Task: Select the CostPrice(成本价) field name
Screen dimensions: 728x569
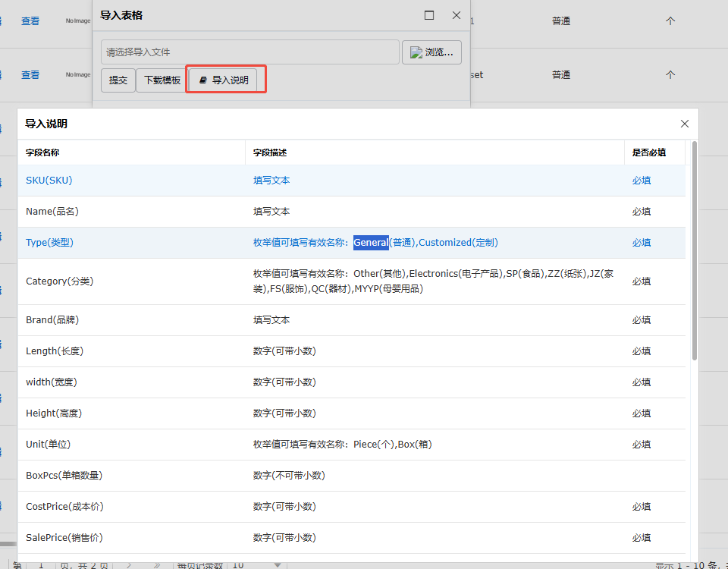Action: pos(64,507)
